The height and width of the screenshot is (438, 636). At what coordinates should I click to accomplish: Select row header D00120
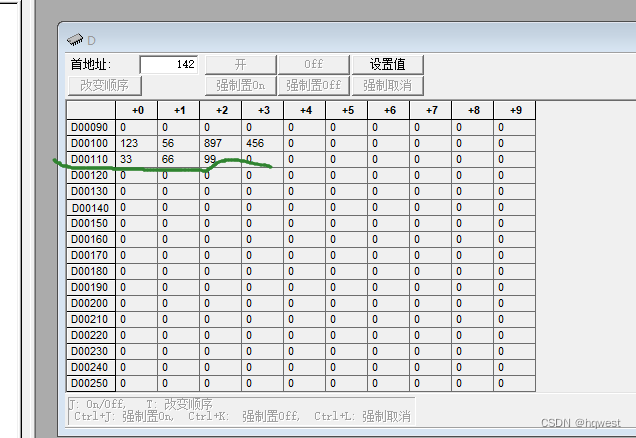[91, 176]
